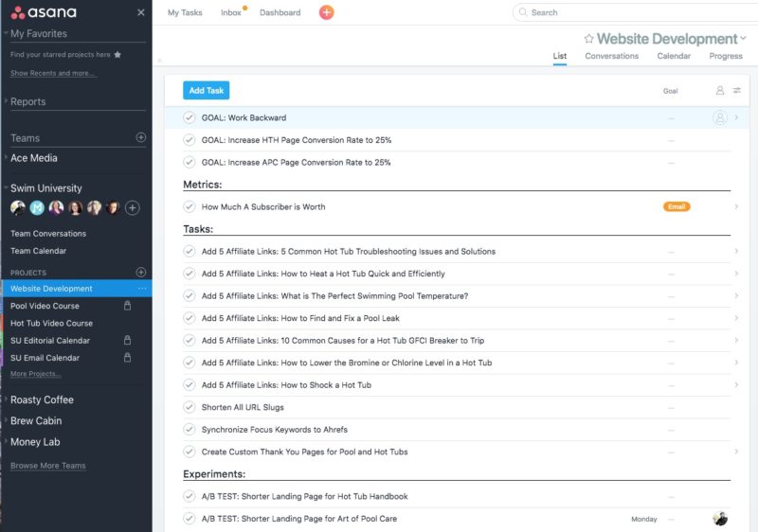Screen dimensions: 758x532
Task: Favorite Website Development with the star icon
Action: [x=588, y=39]
